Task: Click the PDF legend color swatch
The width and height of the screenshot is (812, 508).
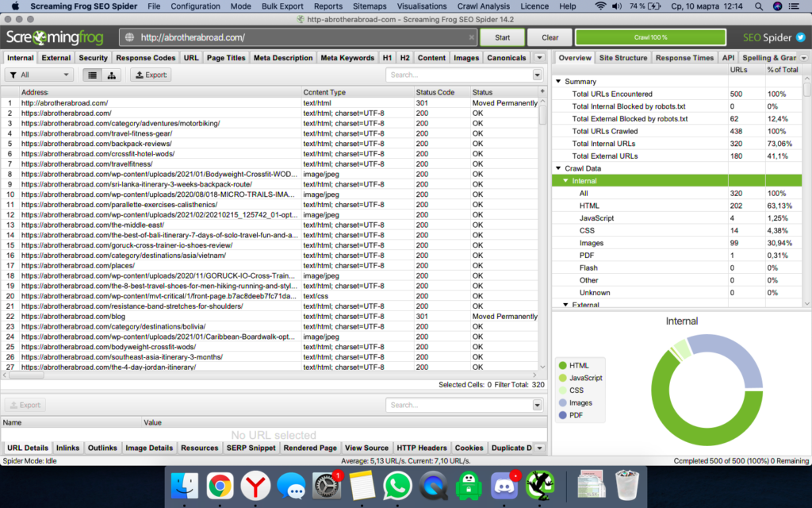Action: 563,415
